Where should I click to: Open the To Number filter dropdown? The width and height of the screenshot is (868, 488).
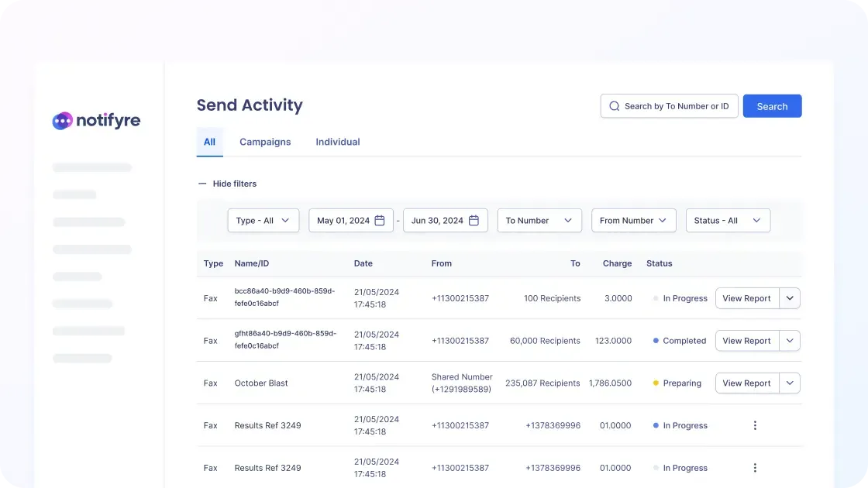coord(539,221)
